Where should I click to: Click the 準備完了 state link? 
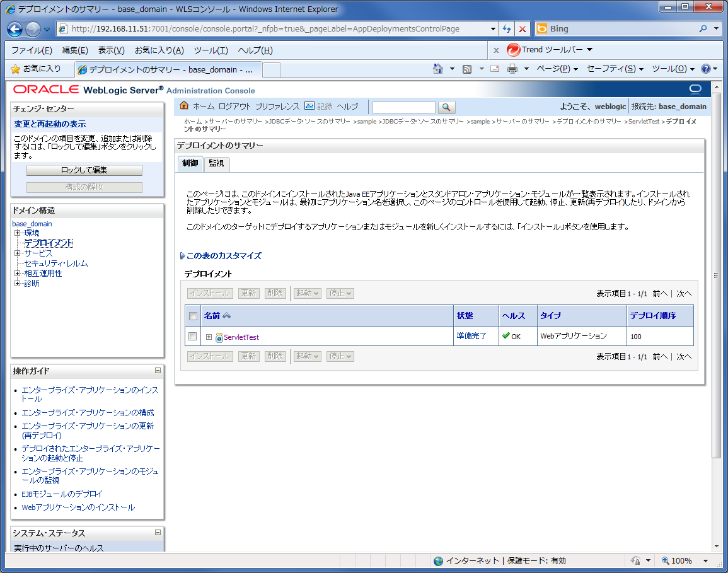click(x=471, y=336)
